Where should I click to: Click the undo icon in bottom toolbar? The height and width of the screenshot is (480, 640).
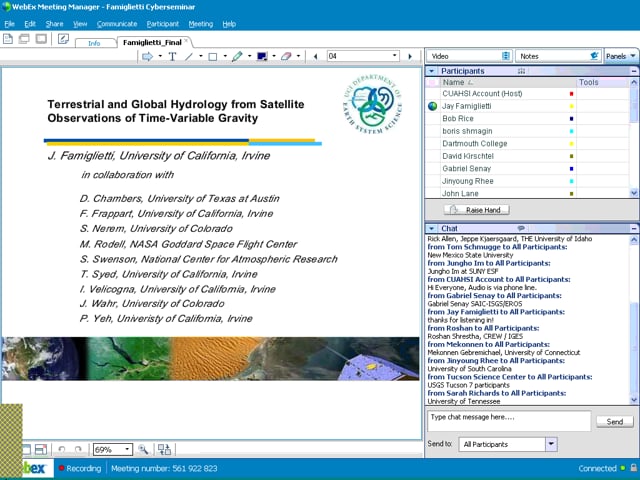click(62, 449)
